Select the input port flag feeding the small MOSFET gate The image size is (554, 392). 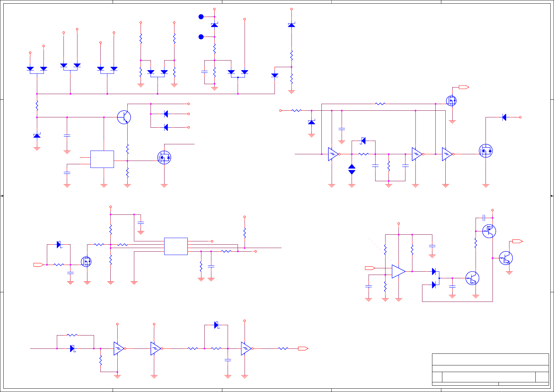(39, 265)
